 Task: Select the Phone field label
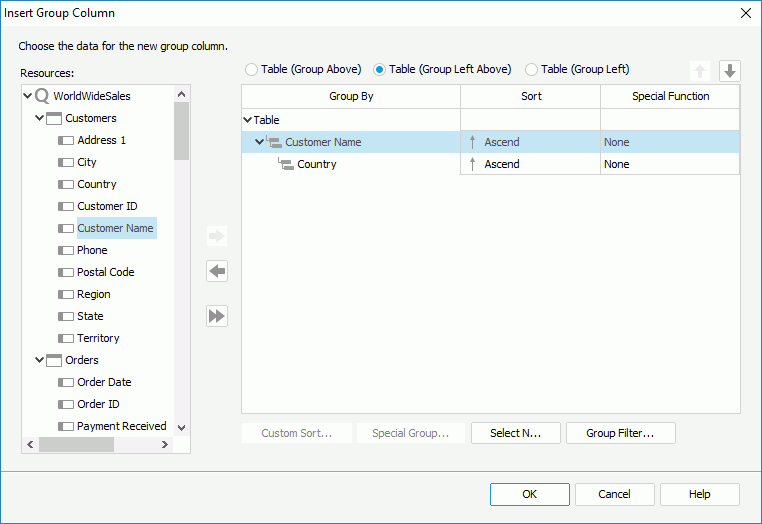92,250
